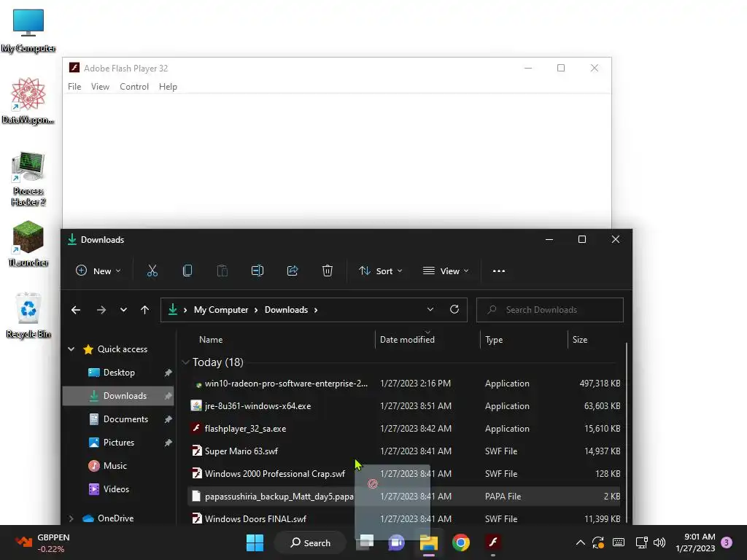Click the Rename icon in Downloads toolbar

(258, 271)
